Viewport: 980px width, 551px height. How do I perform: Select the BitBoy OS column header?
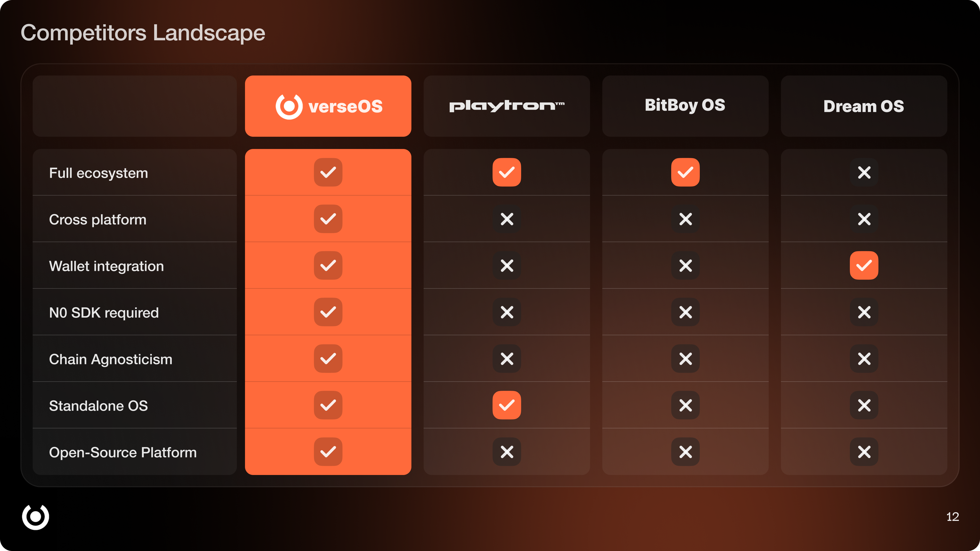pyautogui.click(x=685, y=105)
